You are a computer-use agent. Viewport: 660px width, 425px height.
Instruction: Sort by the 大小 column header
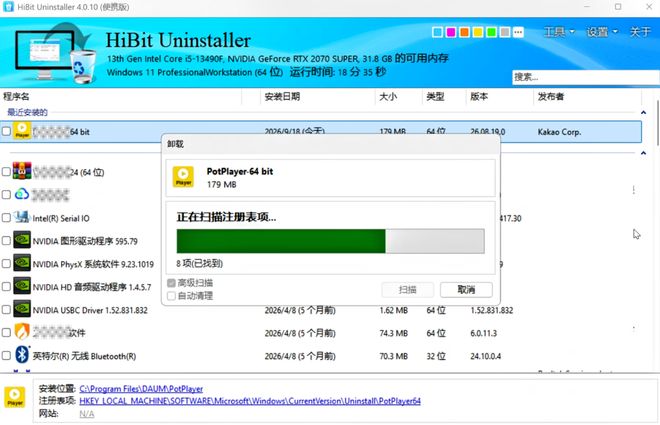tap(399, 96)
